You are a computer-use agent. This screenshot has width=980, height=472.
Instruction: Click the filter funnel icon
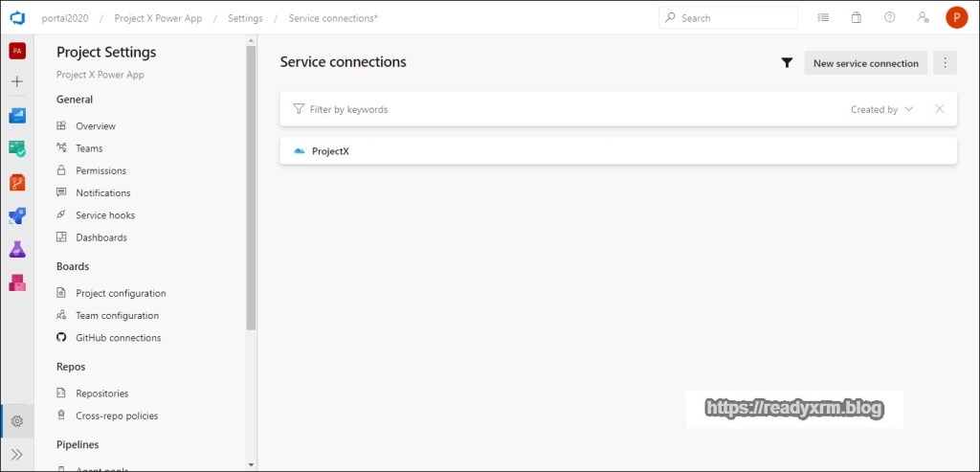point(787,63)
